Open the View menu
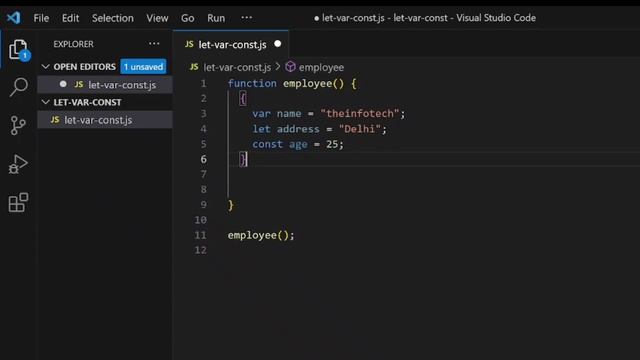The image size is (640, 360). tap(157, 18)
